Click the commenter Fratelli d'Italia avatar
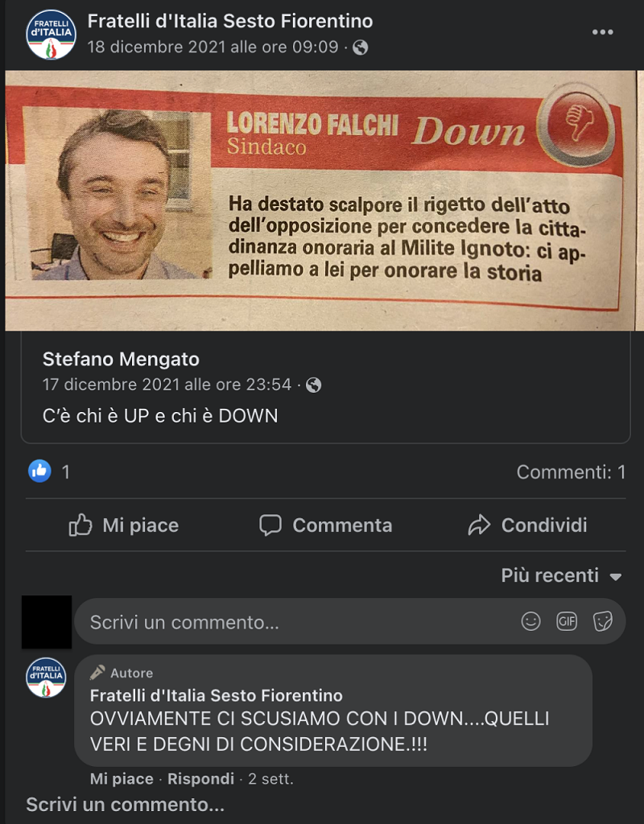Image resolution: width=644 pixels, height=824 pixels. (46, 678)
